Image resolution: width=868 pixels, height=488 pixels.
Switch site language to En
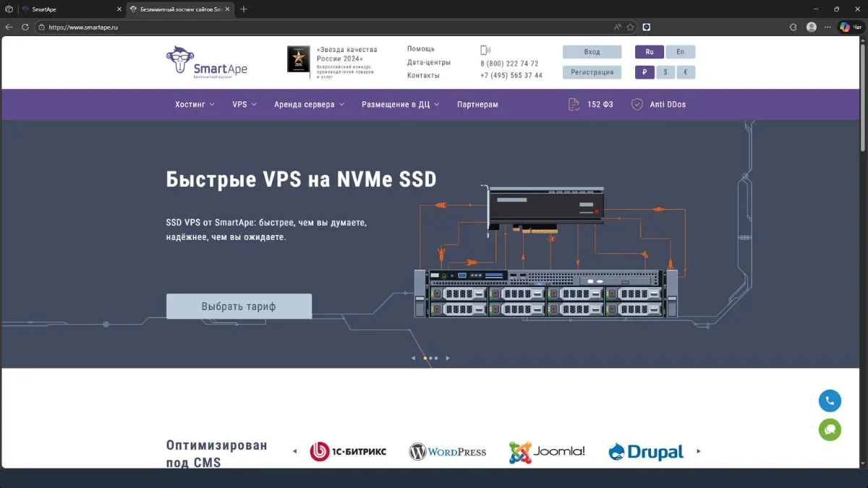click(680, 52)
